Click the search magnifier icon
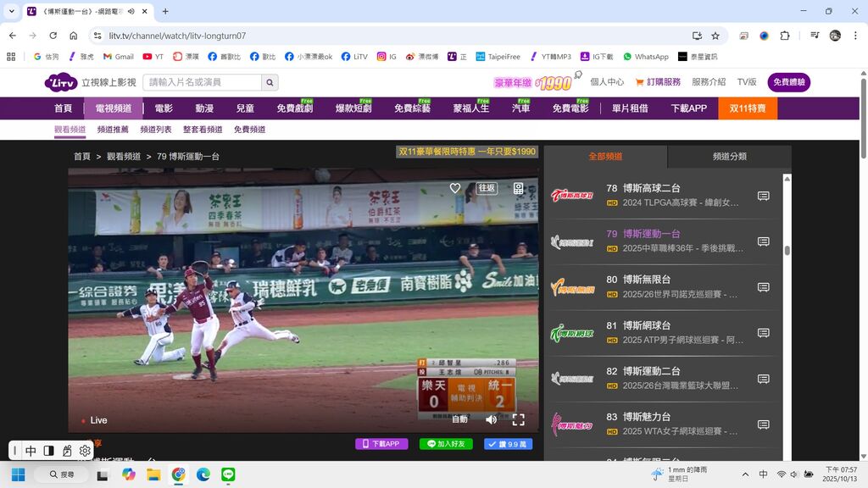 point(270,82)
